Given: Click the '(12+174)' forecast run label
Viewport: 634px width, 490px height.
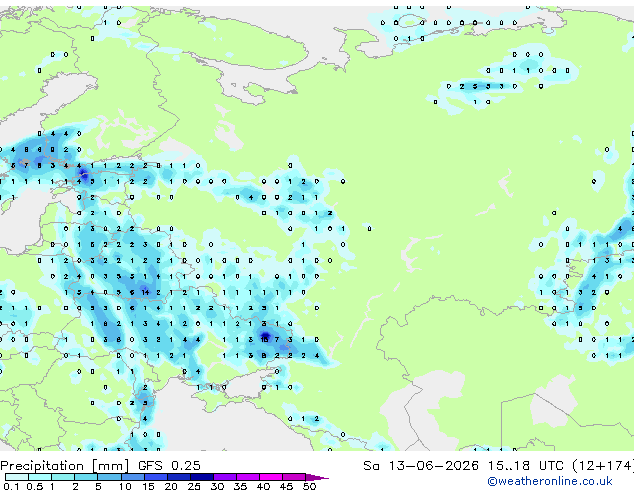Looking at the screenshot, I should tap(603, 466).
